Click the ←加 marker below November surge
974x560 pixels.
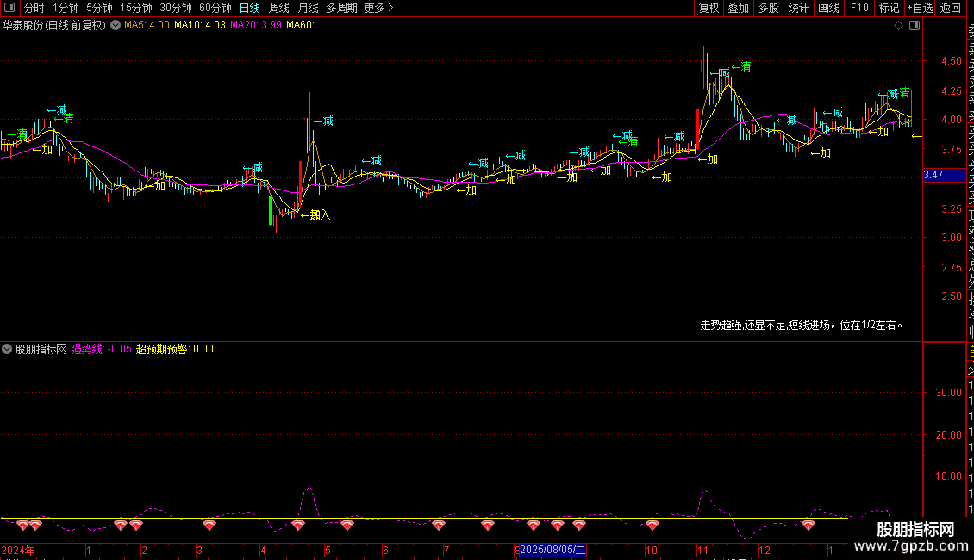[x=708, y=159]
